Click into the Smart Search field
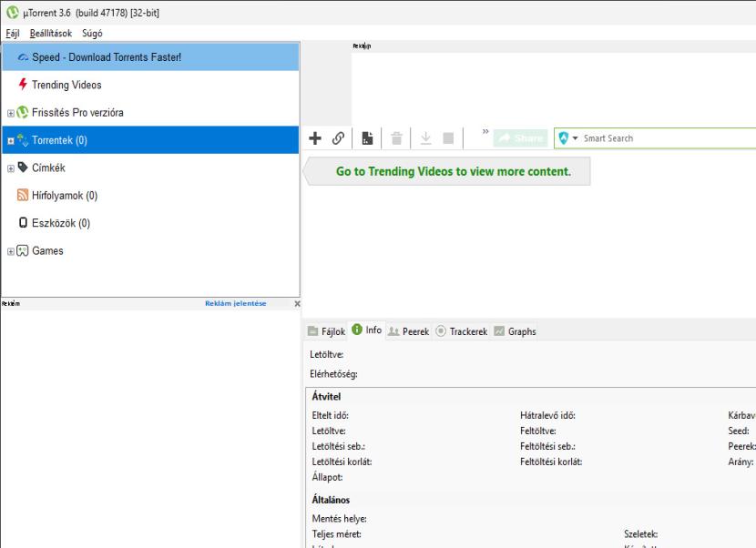Viewport: 756px width, 548px height. pos(665,138)
